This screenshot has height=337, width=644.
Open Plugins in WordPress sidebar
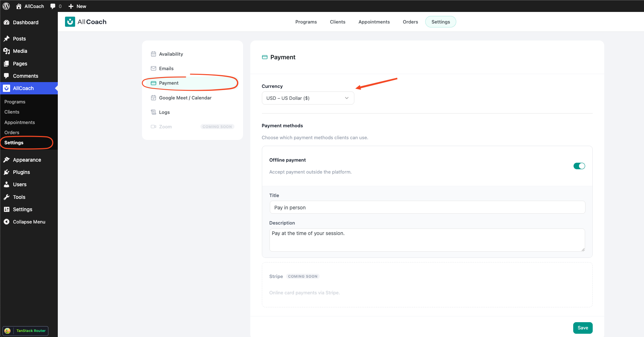click(29, 172)
